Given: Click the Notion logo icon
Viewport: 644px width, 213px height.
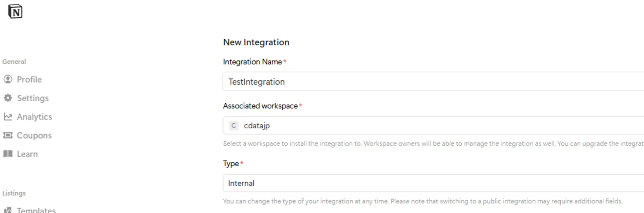Looking at the screenshot, I should (15, 12).
